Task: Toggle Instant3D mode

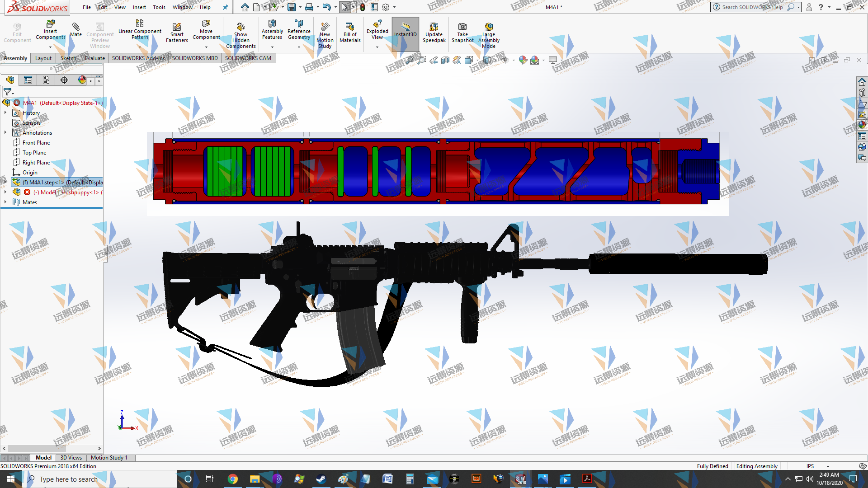Action: click(x=405, y=30)
